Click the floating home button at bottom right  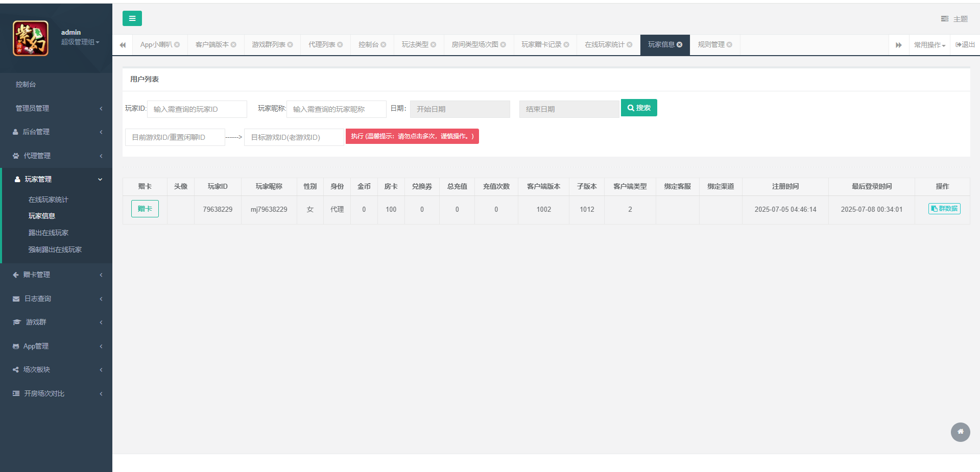[x=960, y=432]
